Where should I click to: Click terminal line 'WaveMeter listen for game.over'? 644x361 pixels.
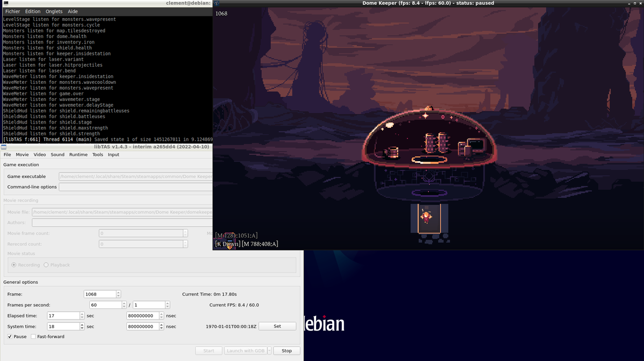(x=45, y=93)
